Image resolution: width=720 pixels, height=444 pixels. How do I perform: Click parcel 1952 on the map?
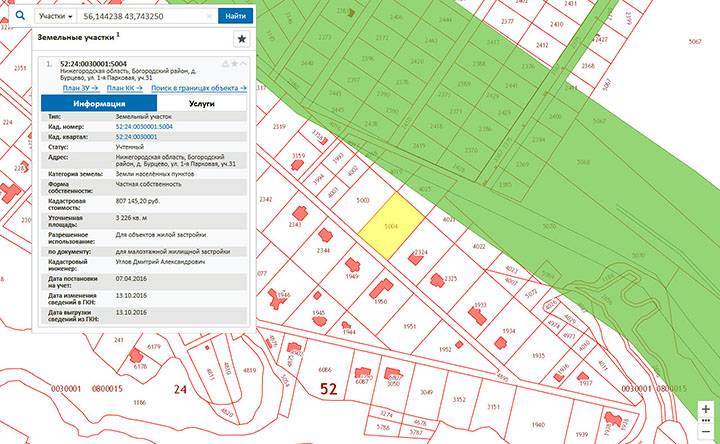445,349
